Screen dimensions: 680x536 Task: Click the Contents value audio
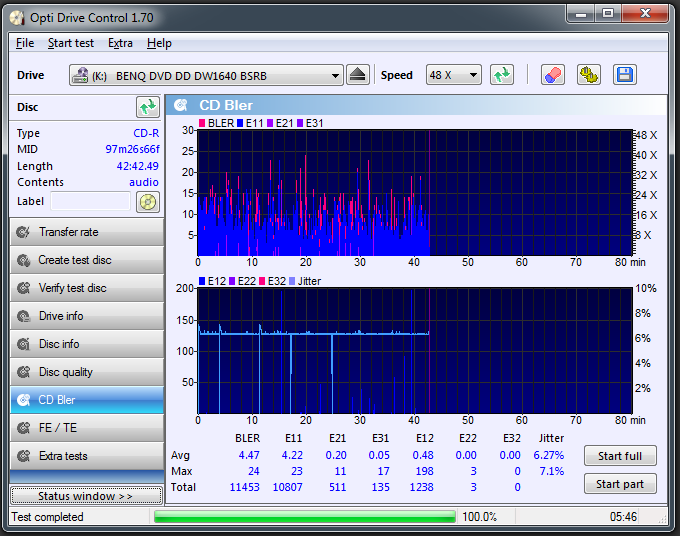pos(144,182)
